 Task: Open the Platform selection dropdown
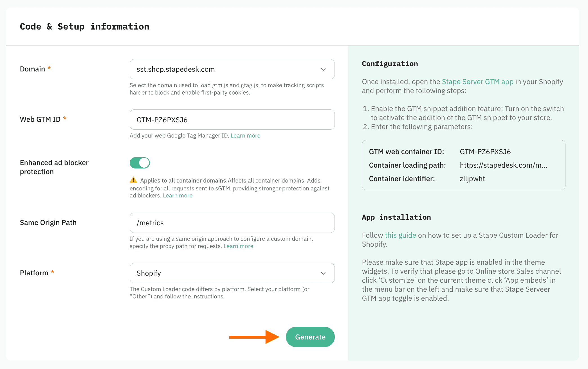(232, 273)
